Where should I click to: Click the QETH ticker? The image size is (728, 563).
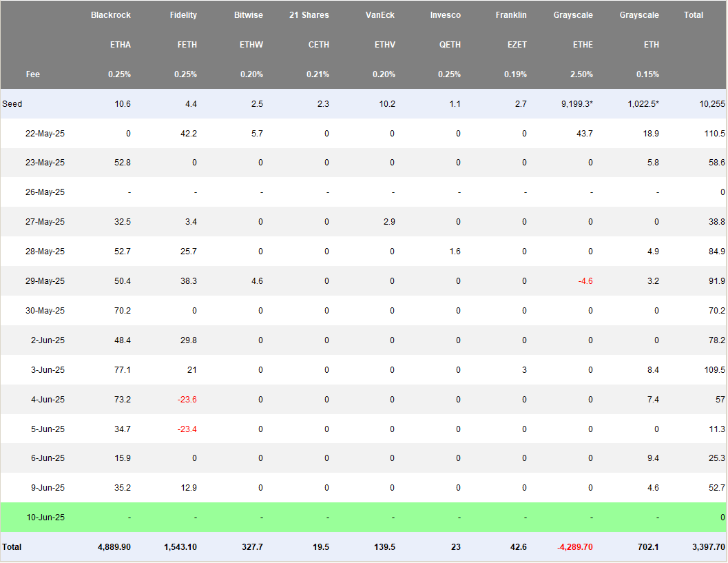pos(450,45)
